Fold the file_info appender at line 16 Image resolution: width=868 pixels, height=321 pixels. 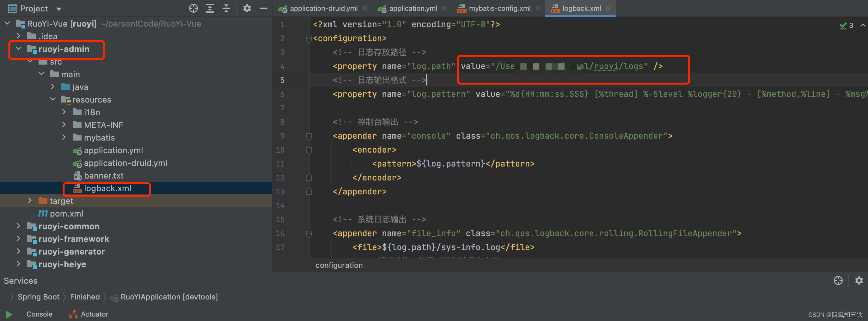pyautogui.click(x=309, y=234)
